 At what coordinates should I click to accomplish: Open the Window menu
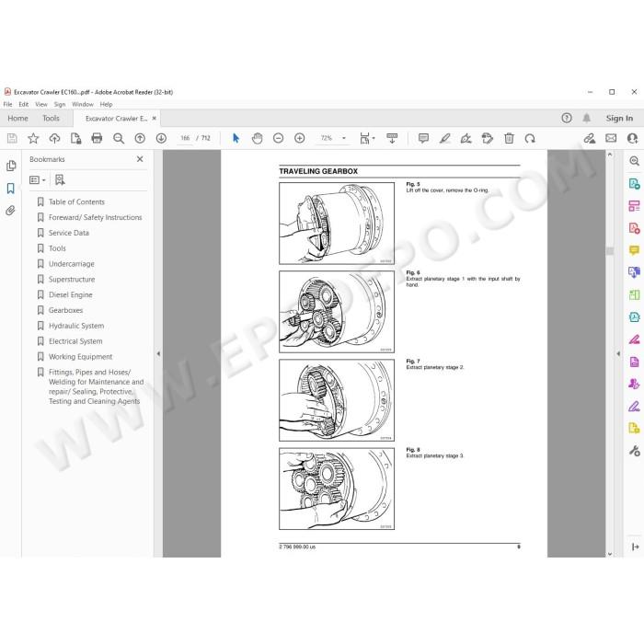click(x=83, y=104)
